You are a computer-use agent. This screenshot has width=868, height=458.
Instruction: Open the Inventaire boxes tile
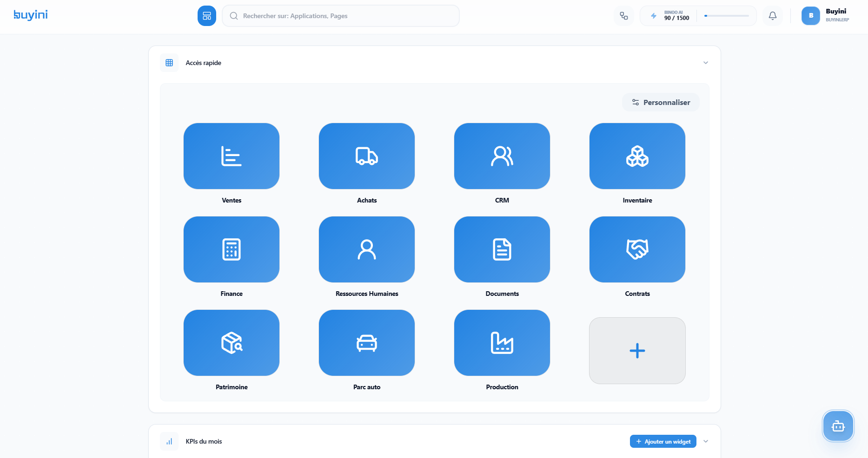click(x=637, y=156)
